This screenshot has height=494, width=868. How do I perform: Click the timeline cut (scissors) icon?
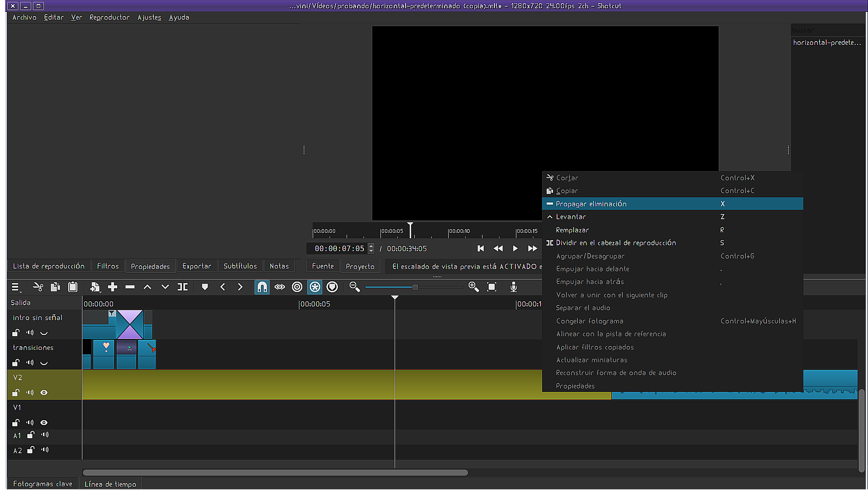tap(38, 287)
